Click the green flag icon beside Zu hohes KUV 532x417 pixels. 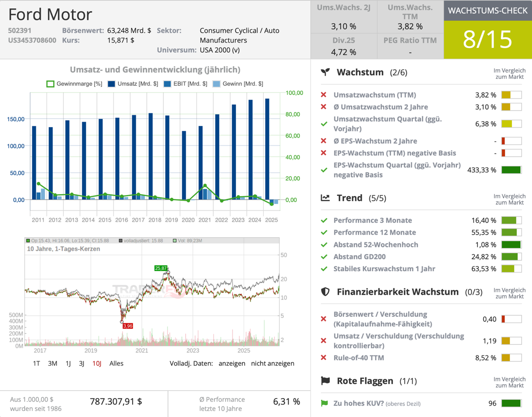click(x=324, y=403)
